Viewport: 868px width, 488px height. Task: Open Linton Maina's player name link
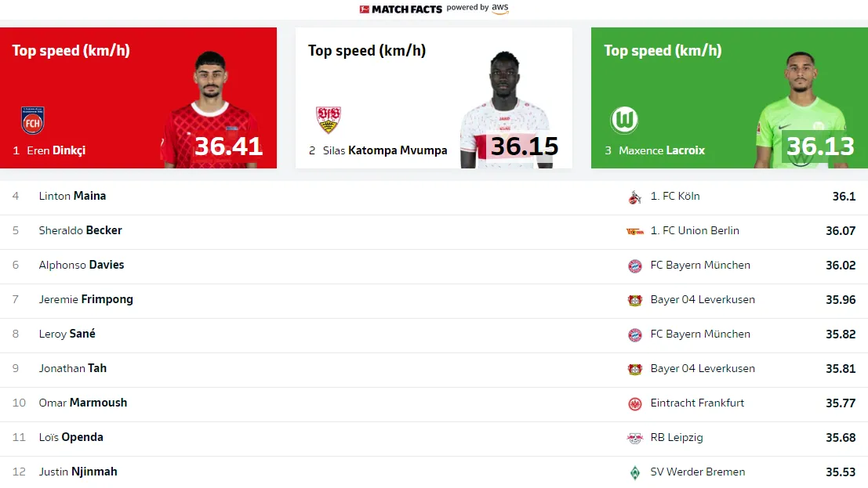[x=72, y=196]
